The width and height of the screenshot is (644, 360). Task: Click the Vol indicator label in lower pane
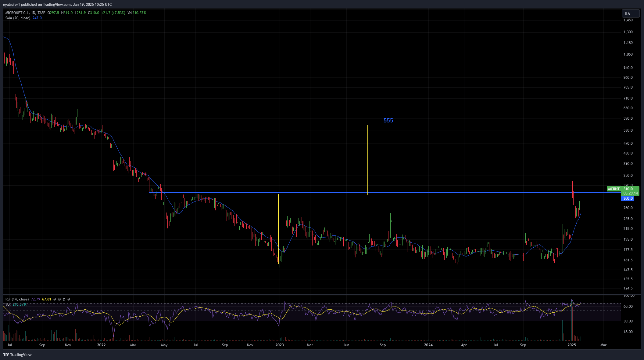point(8,304)
